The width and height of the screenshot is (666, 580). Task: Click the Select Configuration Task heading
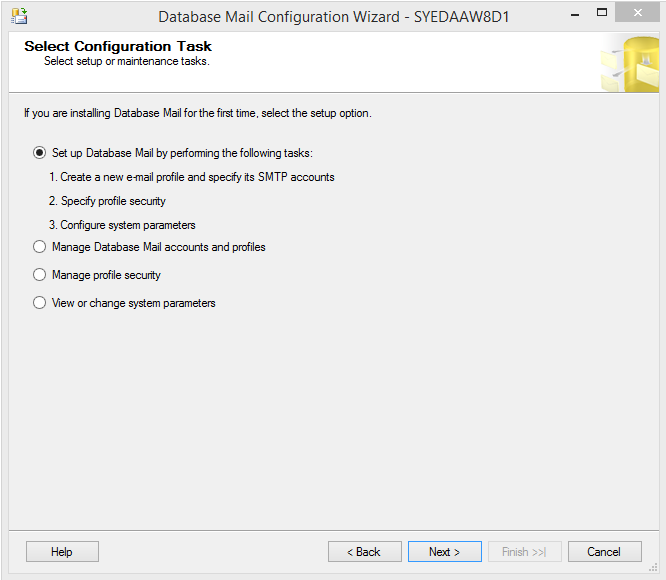coord(118,46)
